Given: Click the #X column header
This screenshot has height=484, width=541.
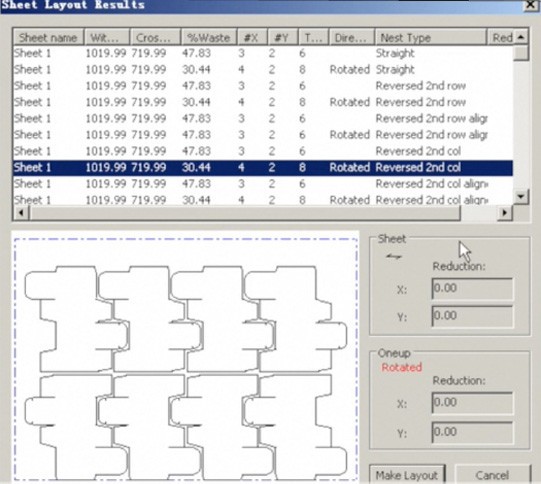Looking at the screenshot, I should click(x=252, y=37).
